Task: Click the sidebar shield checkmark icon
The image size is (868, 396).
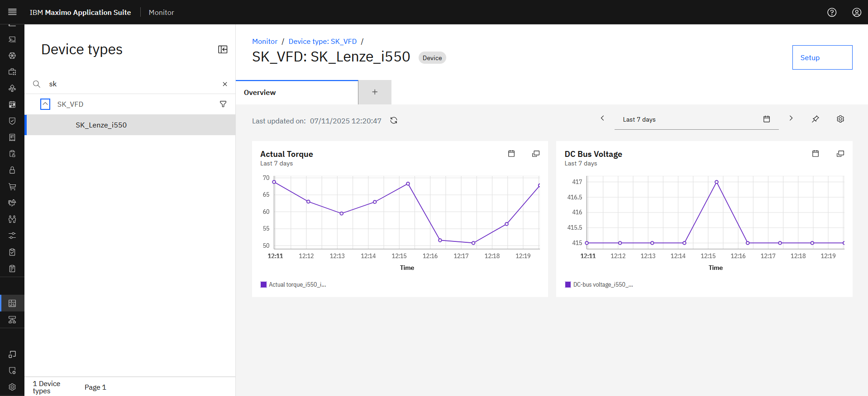Action: (12, 121)
